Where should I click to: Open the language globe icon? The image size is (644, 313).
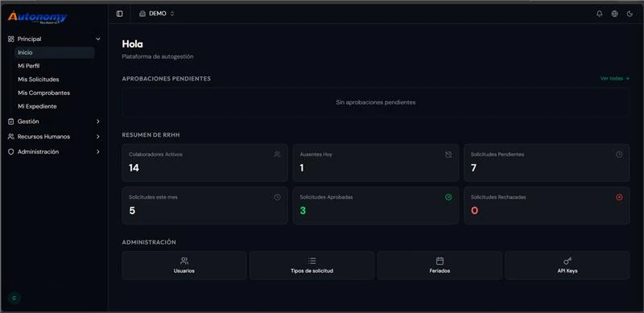coord(614,14)
